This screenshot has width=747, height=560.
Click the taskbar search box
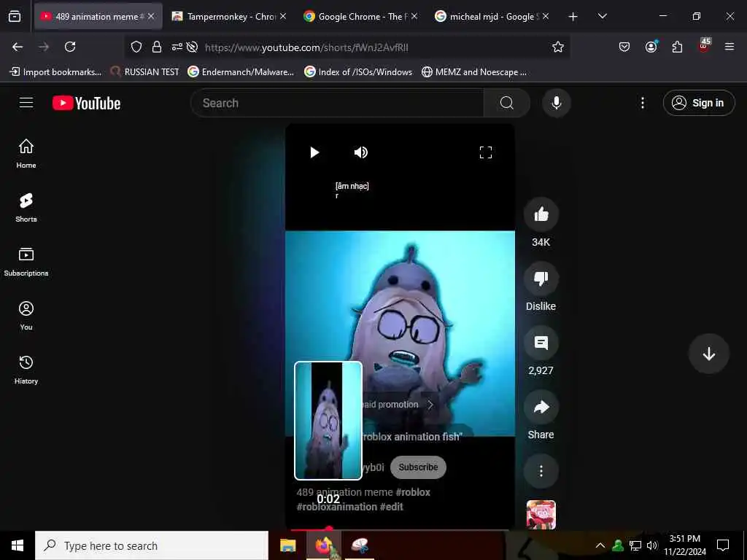click(152, 545)
